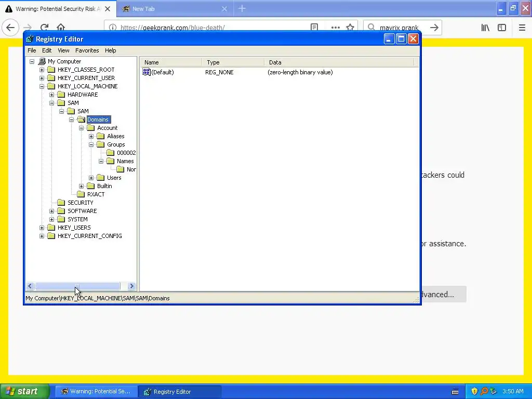The width and height of the screenshot is (532, 399).
Task: Click the (Default) binary value icon
Action: (x=146, y=72)
